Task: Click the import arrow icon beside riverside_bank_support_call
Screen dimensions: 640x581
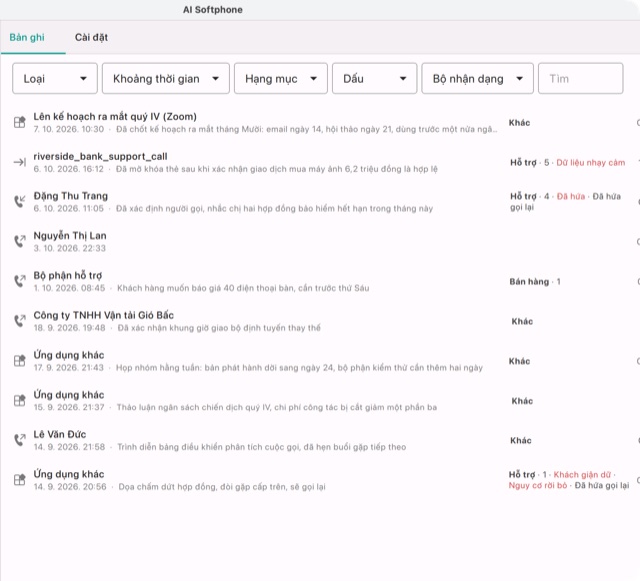Action: pos(20,162)
